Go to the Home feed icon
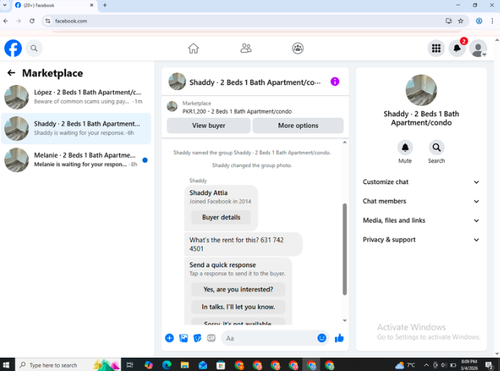500x371 pixels. 193,48
